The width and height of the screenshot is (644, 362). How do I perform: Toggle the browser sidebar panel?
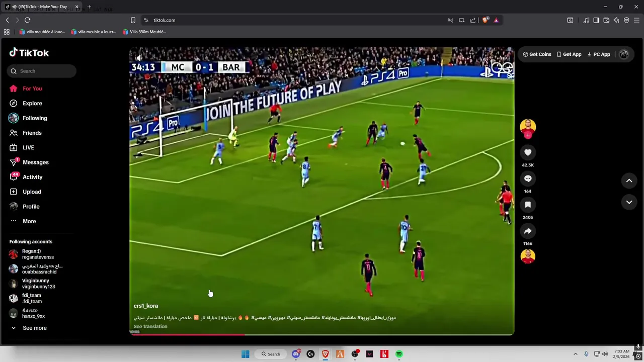[x=596, y=20]
